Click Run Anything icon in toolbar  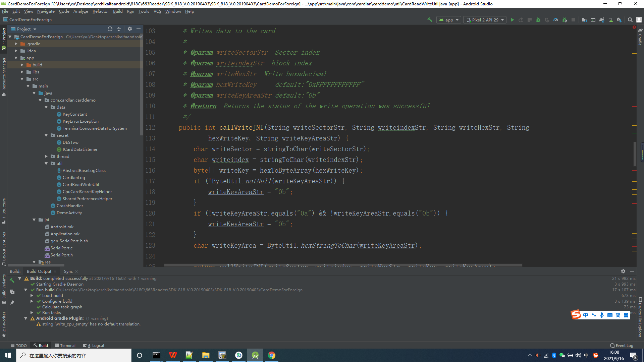click(x=593, y=20)
